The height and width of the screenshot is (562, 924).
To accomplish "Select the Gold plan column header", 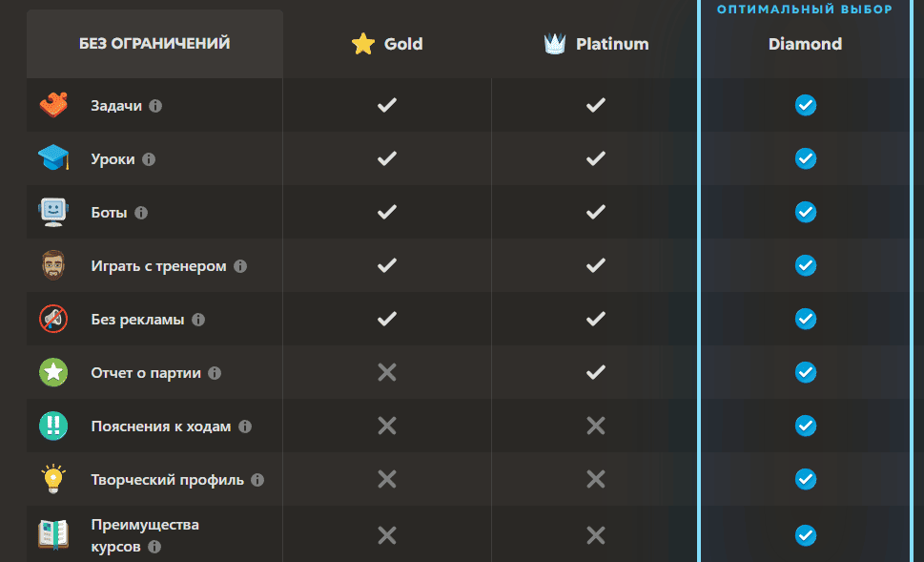I will click(387, 44).
